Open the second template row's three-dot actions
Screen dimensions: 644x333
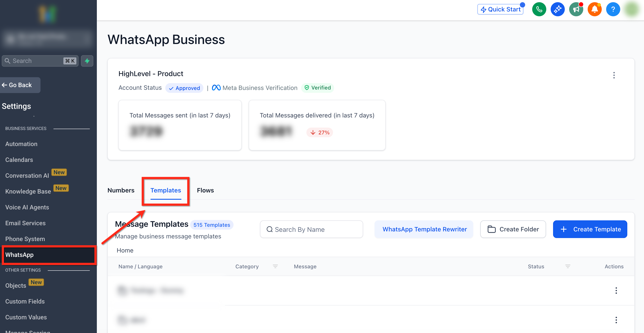pos(616,320)
